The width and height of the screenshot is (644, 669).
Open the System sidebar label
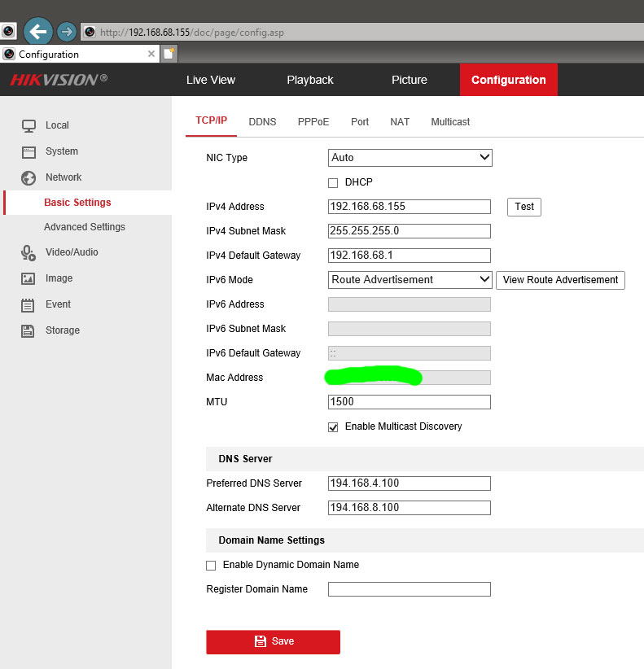[x=62, y=151]
